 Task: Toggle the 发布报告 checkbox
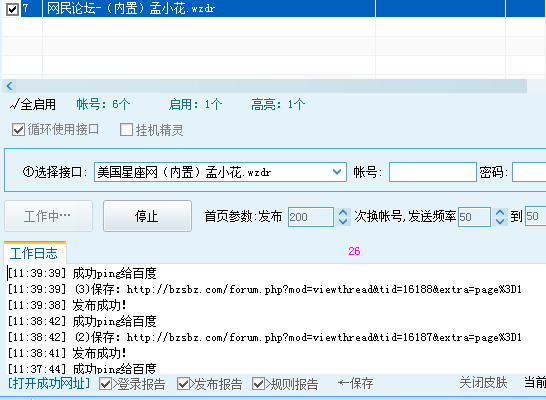pos(183,384)
